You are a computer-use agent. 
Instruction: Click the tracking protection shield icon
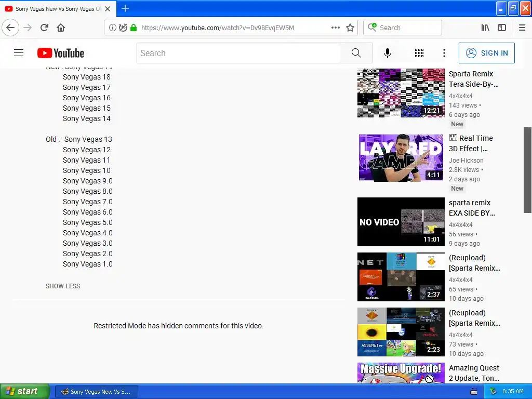point(123,28)
